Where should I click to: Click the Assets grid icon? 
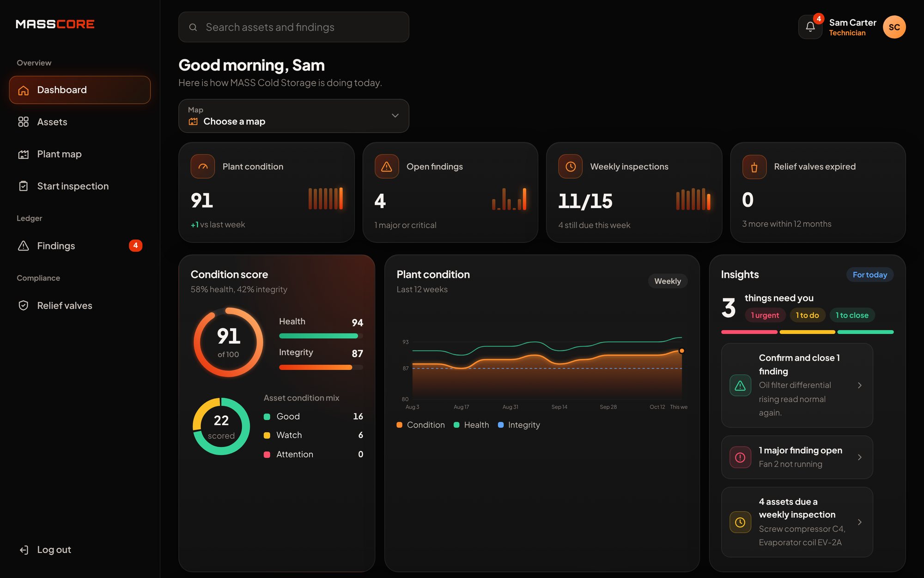tap(24, 122)
